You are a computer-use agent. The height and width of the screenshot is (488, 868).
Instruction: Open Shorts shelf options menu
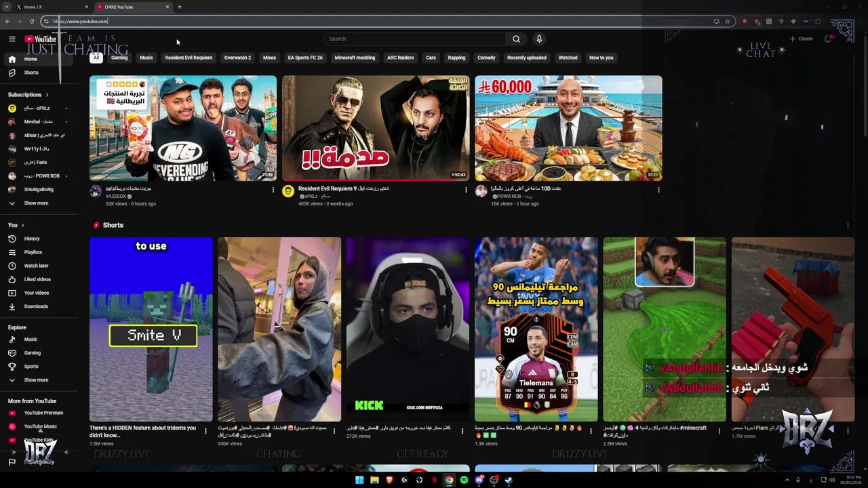point(848,225)
